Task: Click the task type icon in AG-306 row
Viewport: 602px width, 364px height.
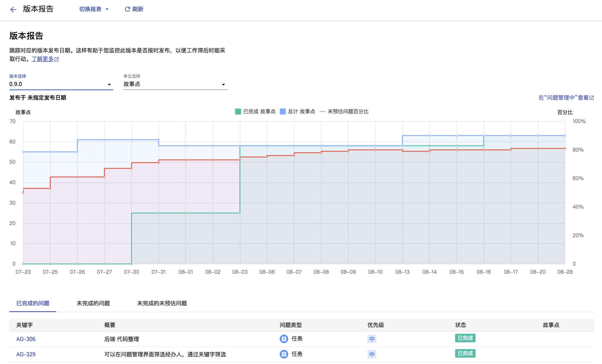Action: click(x=284, y=339)
